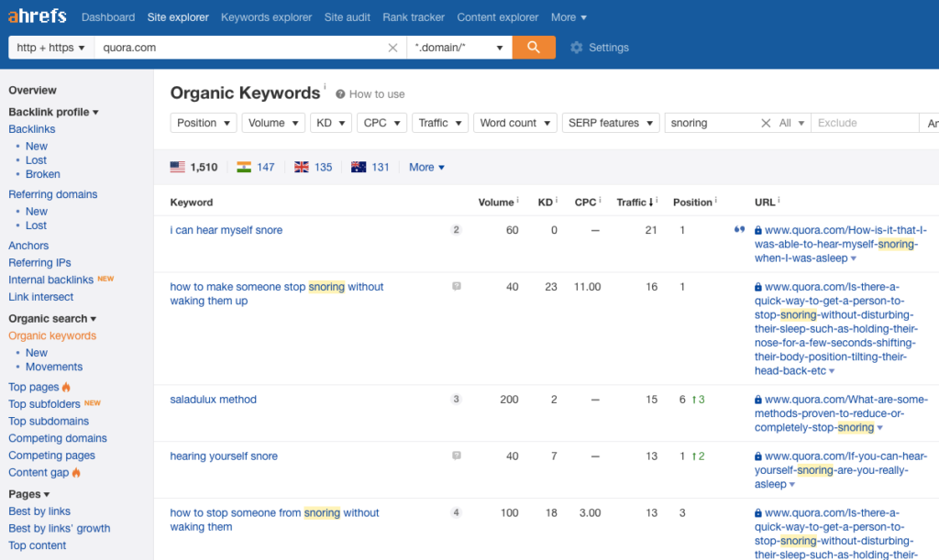The image size is (939, 560).
Task: Open the CPC filter dropdown
Action: click(x=382, y=123)
